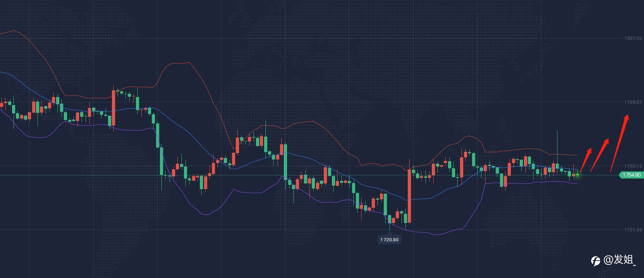
Task: Click the glowing green current-price dot
Action: [578, 175]
